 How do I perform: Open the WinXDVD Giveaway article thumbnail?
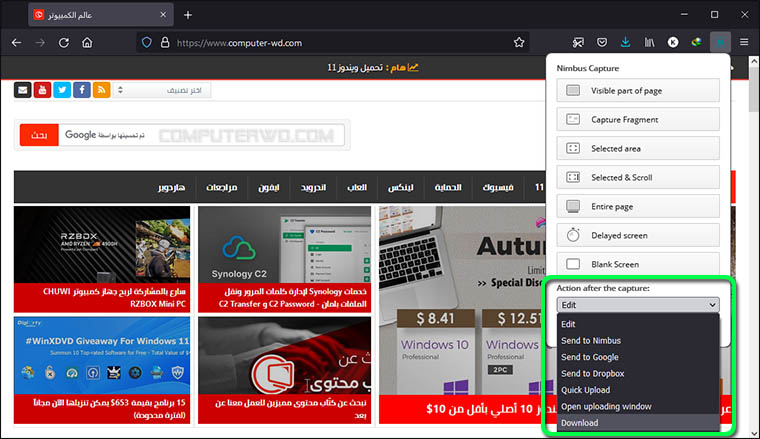102,355
